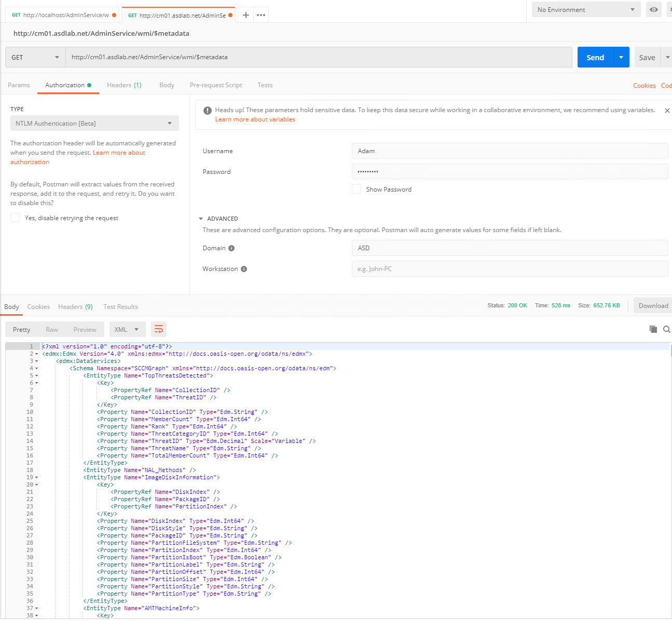Click the Domain field containing ASD
The width and height of the screenshot is (672, 620).
(510, 248)
